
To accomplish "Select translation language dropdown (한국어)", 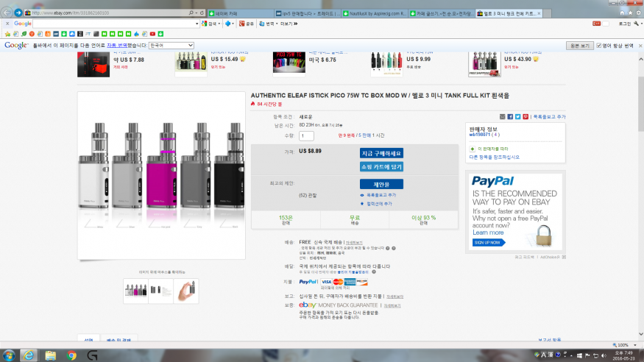I will [171, 46].
